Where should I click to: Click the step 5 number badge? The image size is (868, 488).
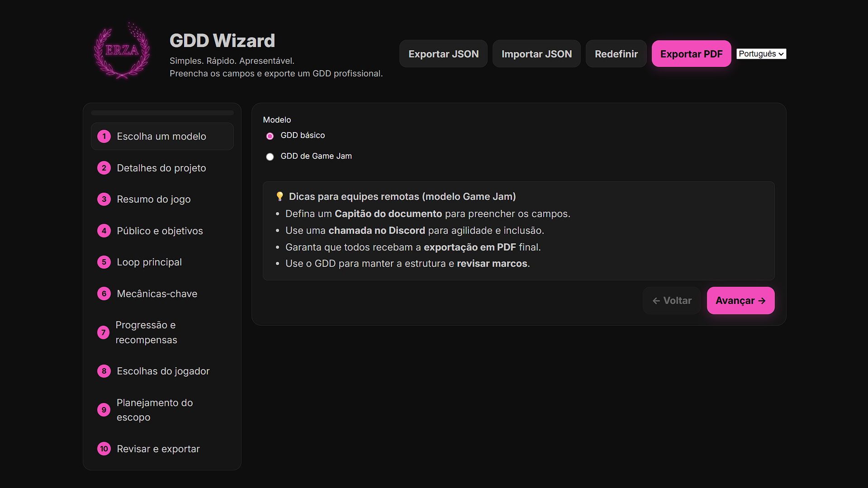(104, 262)
